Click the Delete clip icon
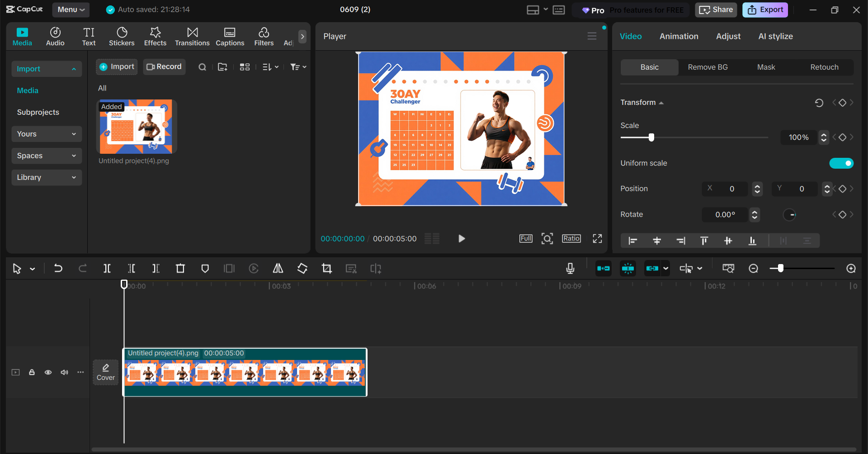868x454 pixels. coord(180,268)
